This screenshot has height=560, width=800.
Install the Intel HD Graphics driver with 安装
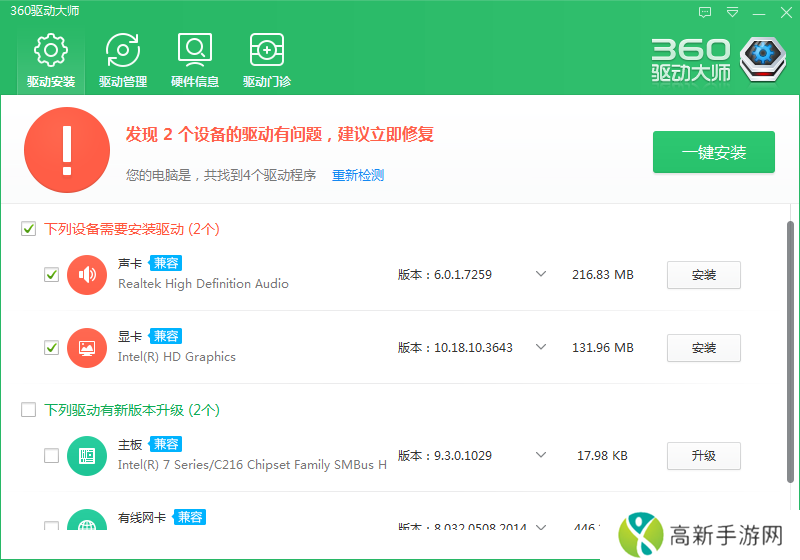click(704, 348)
